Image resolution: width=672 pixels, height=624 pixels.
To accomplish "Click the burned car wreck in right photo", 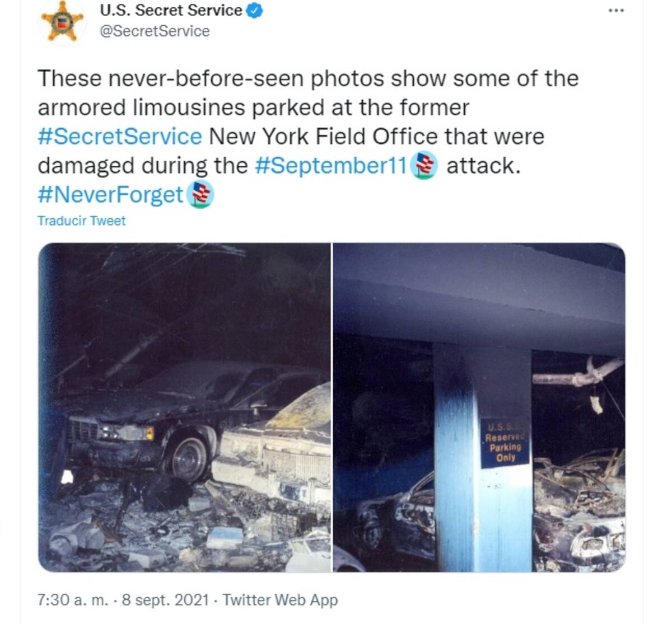I will [x=579, y=509].
